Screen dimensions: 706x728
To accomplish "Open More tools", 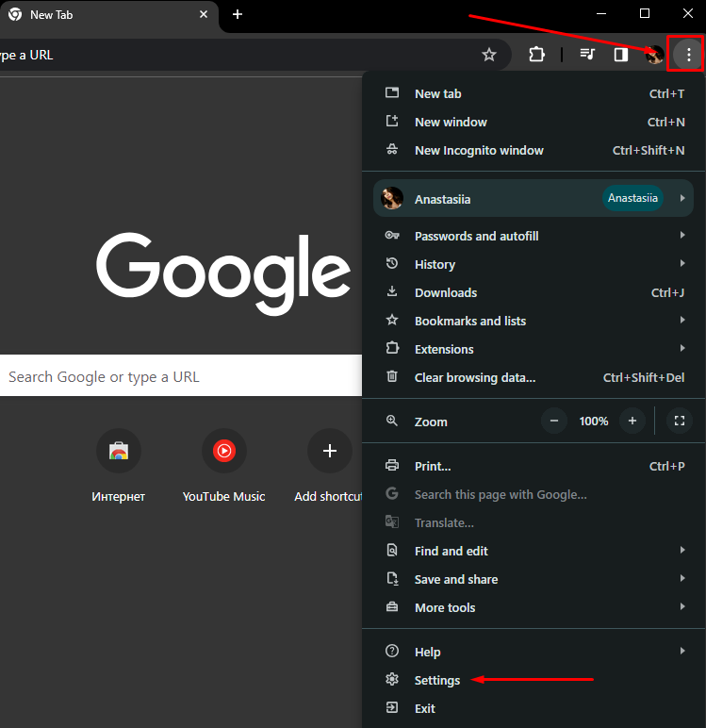I will click(534, 607).
